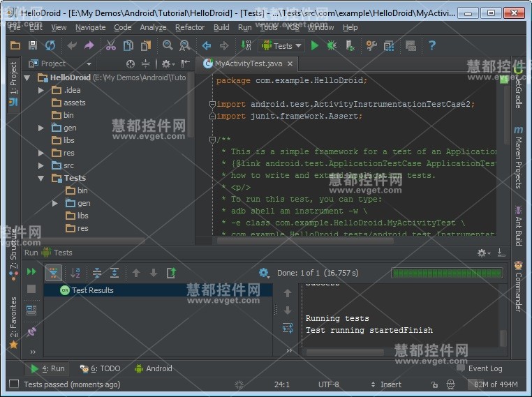The height and width of the screenshot is (397, 532).
Task: Toggle hide passed tests filter button
Action: [x=54, y=273]
